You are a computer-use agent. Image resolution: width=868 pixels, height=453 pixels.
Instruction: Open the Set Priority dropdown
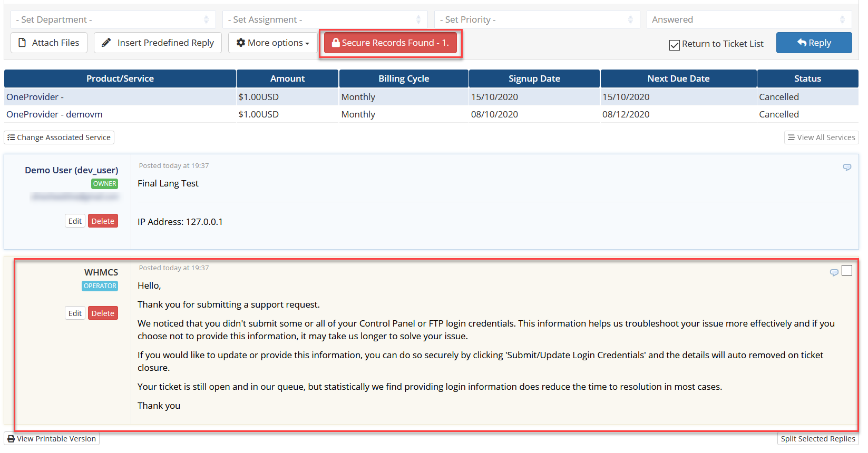pos(537,19)
